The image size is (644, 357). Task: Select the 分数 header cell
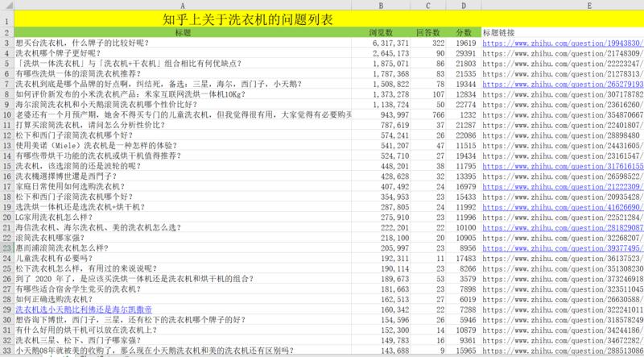[464, 32]
